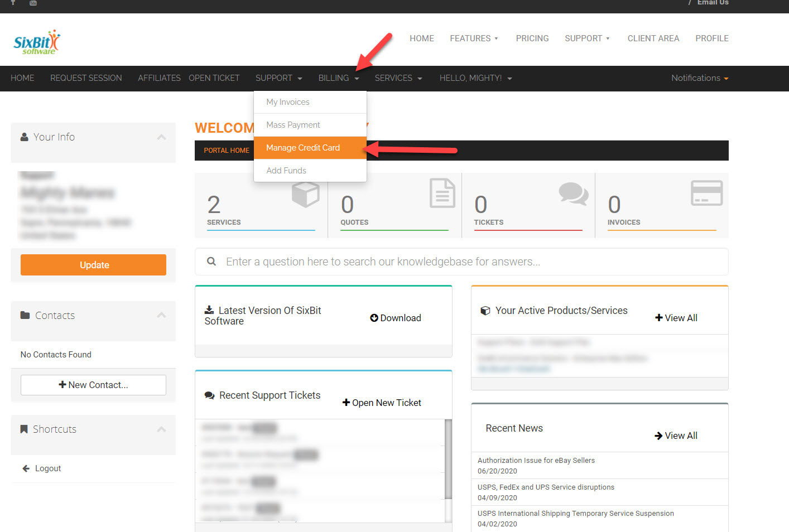Screen dimensions: 789x532
Task: Collapse the Your Info panel chevron
Action: [x=162, y=137]
